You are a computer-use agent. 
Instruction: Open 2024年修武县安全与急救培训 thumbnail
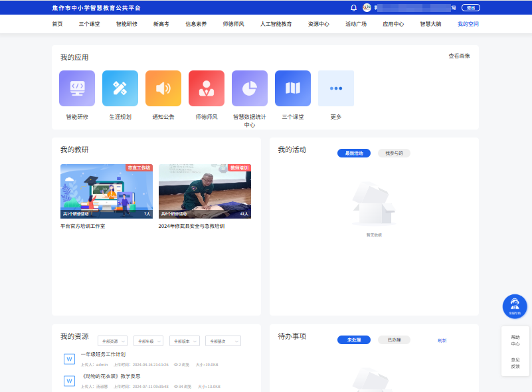point(205,191)
